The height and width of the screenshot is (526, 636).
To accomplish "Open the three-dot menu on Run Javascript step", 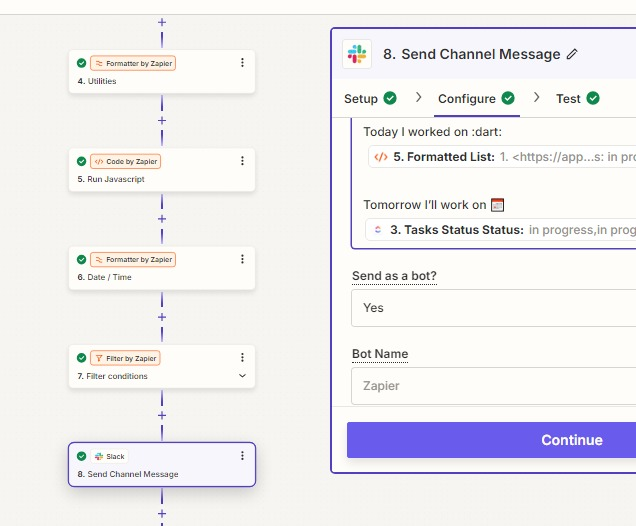I will pos(242,161).
